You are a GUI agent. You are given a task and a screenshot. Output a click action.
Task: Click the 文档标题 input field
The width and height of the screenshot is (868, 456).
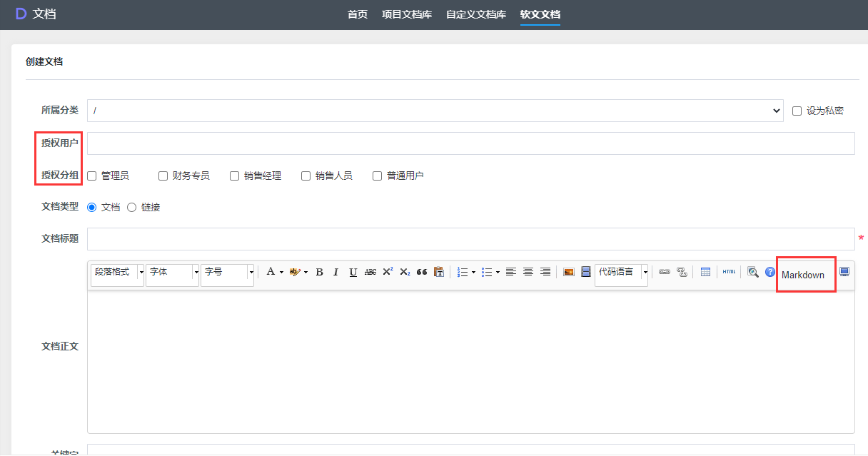(x=470, y=239)
